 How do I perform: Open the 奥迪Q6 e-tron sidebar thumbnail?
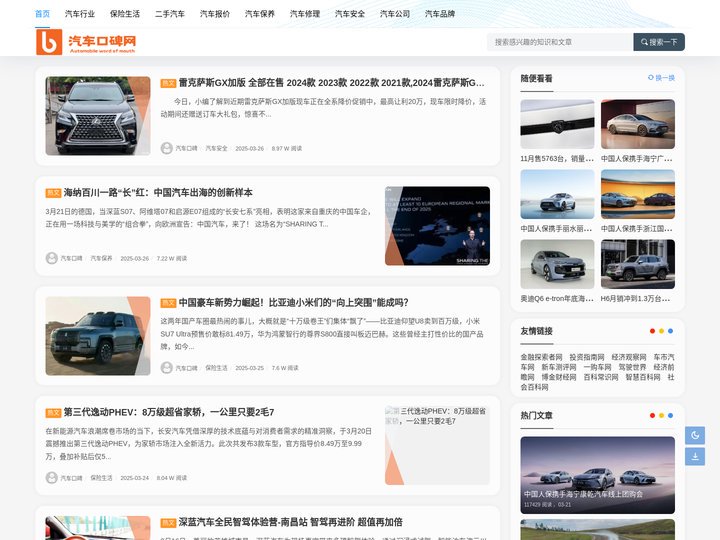[x=557, y=264]
